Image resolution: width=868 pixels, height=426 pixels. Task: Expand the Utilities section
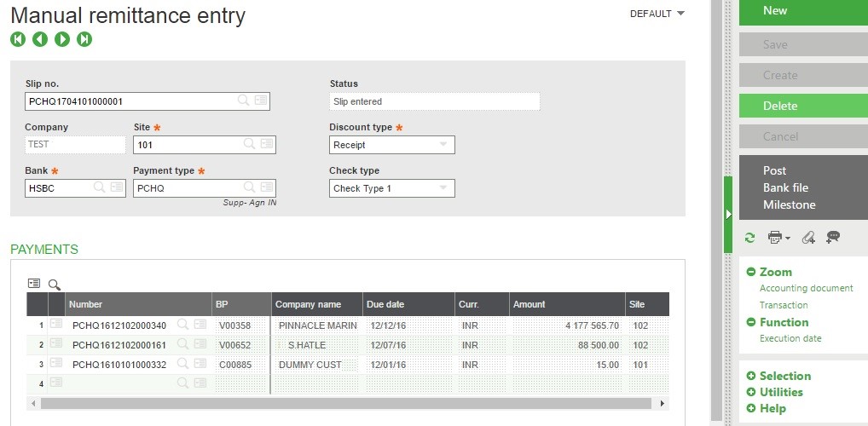751,392
